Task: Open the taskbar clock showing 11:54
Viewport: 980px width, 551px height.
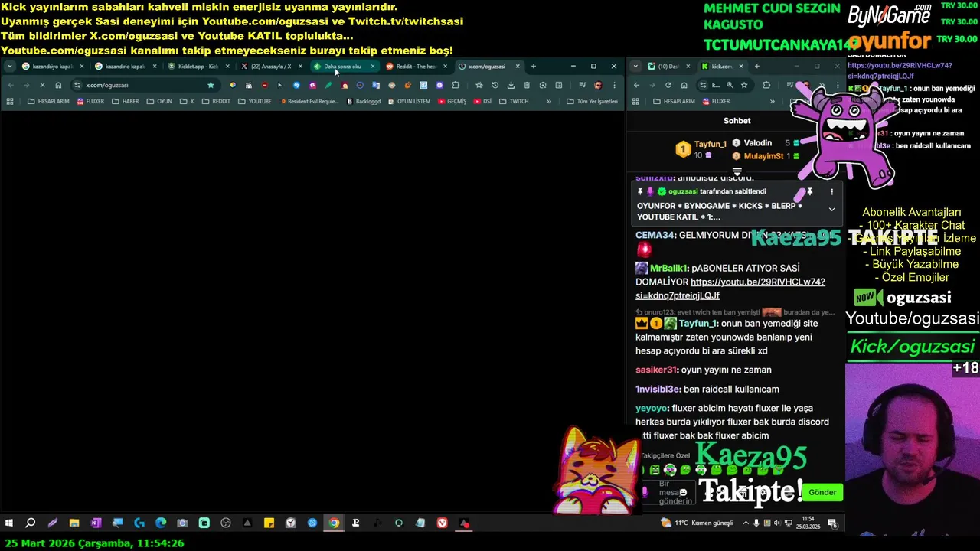Action: click(809, 523)
